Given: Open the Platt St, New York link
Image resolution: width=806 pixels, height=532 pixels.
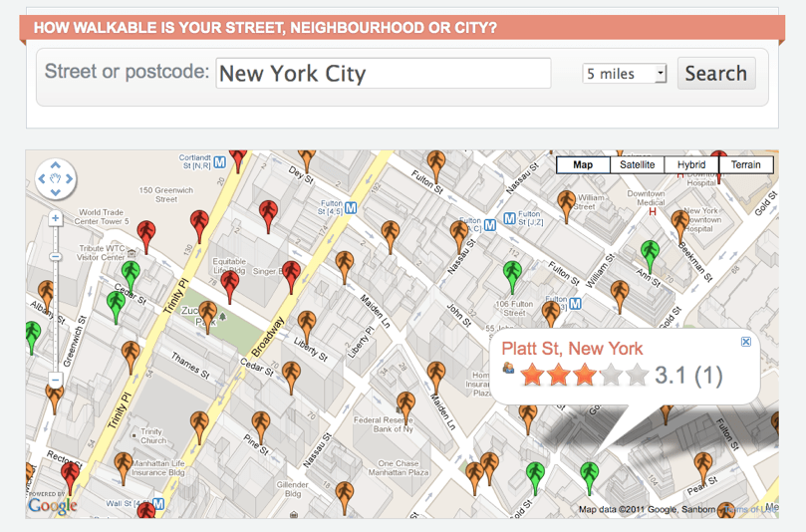Looking at the screenshot, I should 572,349.
